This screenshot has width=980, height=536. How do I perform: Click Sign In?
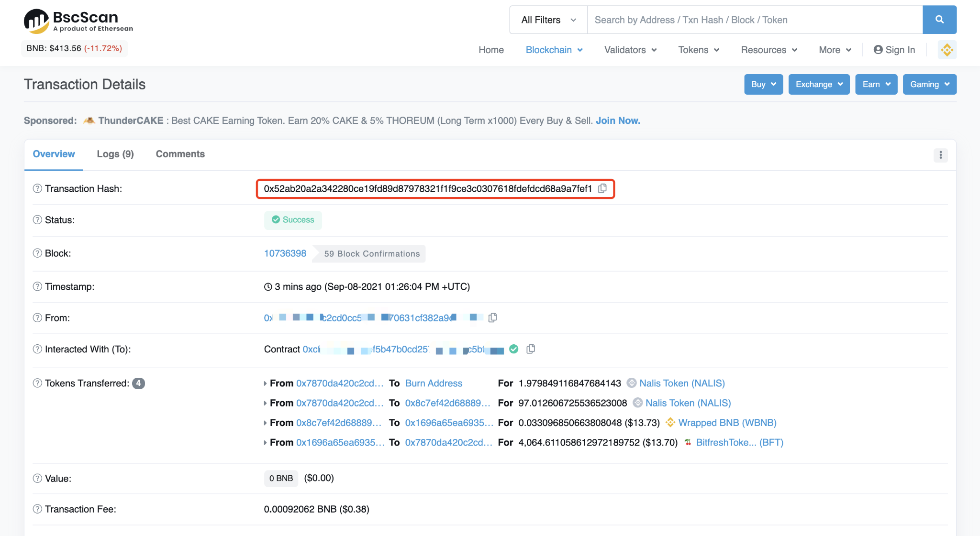(894, 50)
